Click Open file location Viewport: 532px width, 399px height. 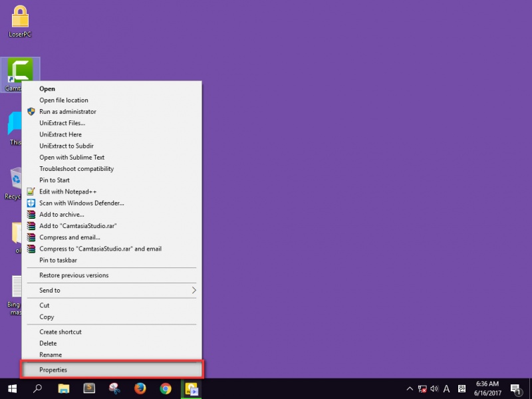click(64, 100)
